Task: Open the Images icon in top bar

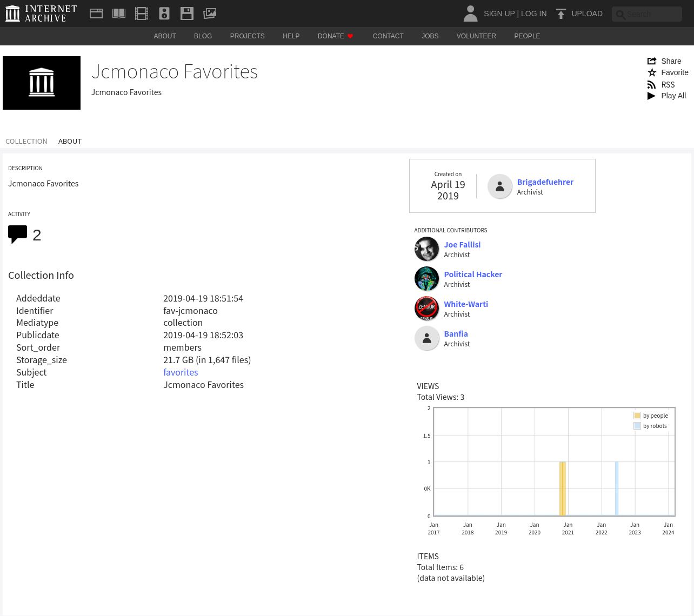Action: 210,14
